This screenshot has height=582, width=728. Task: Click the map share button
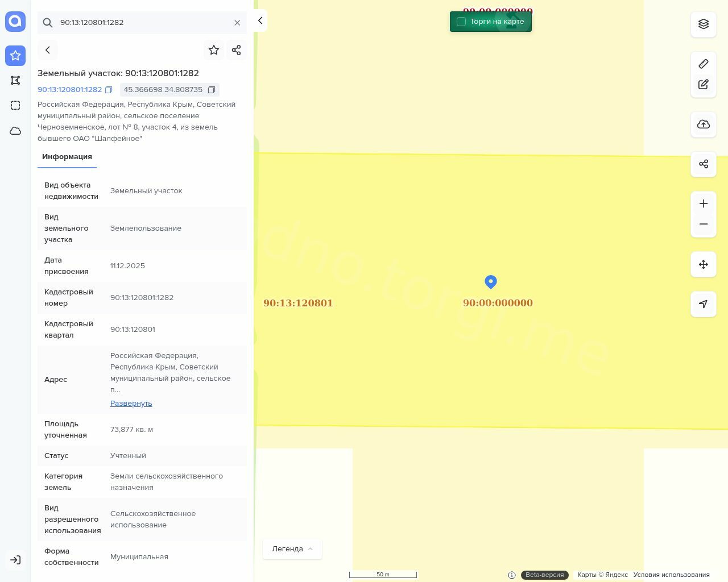click(x=704, y=164)
